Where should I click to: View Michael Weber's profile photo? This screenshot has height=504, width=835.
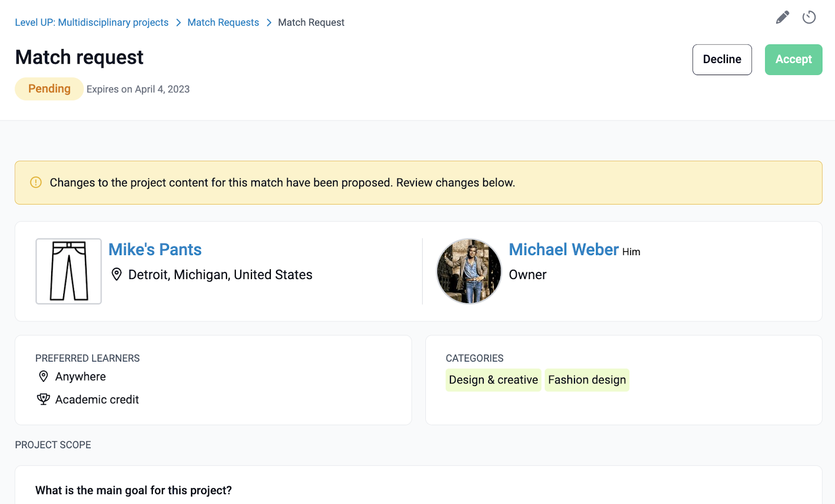click(469, 271)
